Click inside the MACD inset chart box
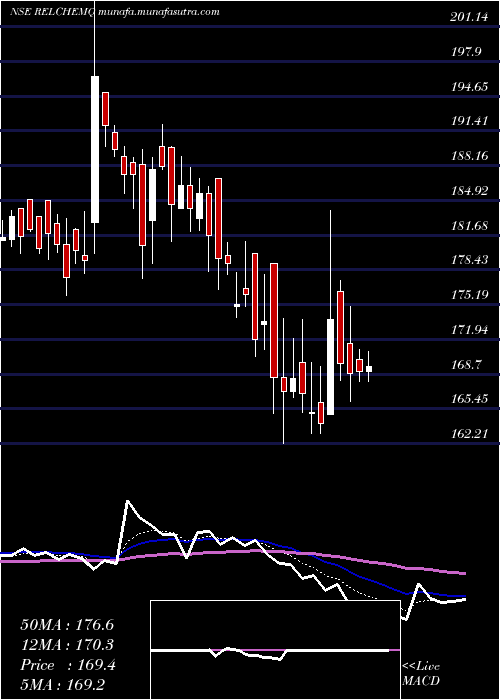500x700 pixels. point(275,650)
